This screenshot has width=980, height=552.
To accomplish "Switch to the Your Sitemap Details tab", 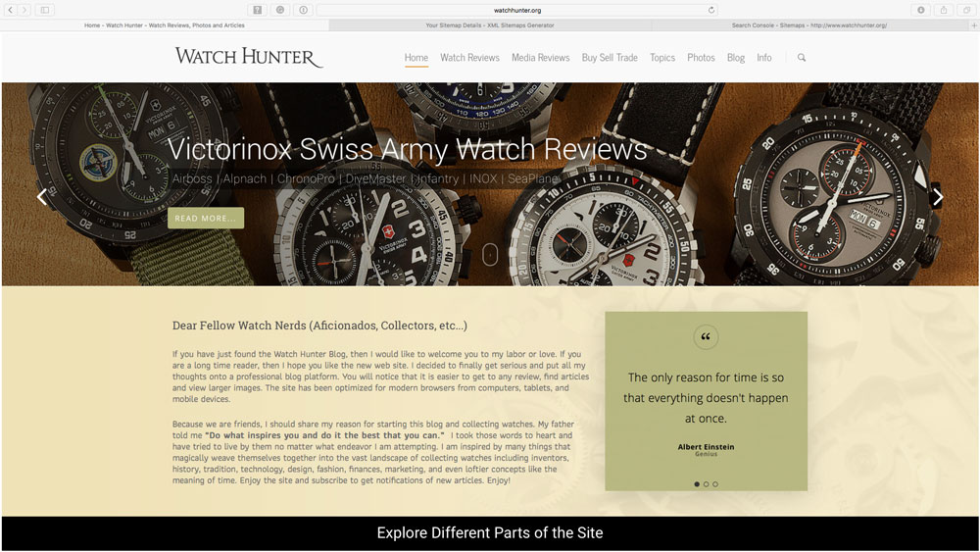I will tap(490, 25).
